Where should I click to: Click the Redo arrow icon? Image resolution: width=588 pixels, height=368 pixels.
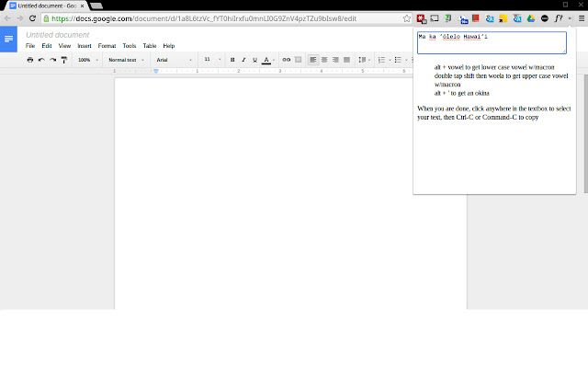[x=52, y=60]
